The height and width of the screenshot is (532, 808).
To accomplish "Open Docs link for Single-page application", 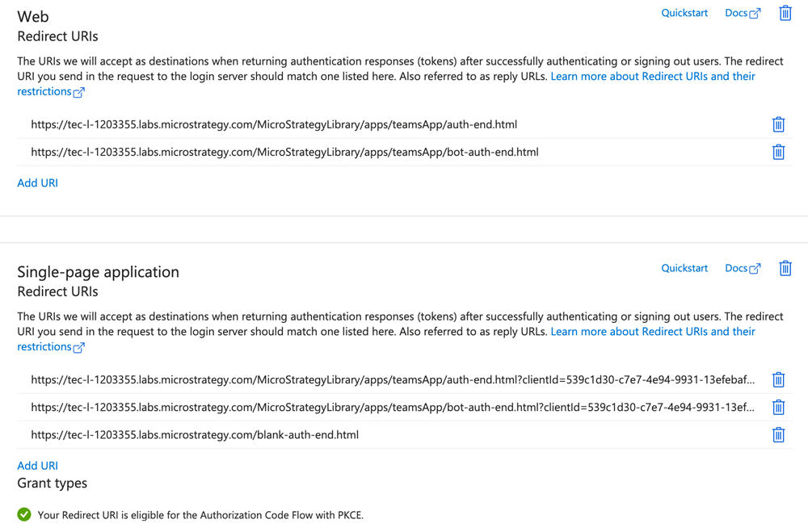I will pos(743,268).
